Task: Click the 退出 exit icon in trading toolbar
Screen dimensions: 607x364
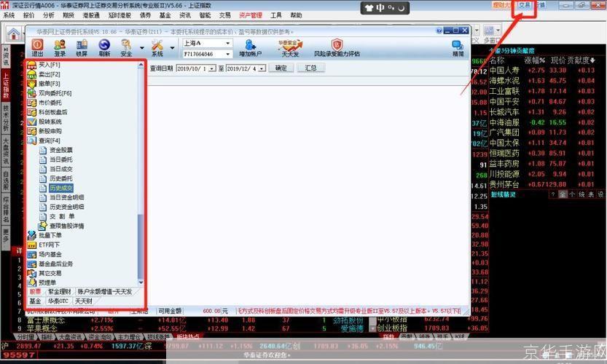Action: [37, 48]
